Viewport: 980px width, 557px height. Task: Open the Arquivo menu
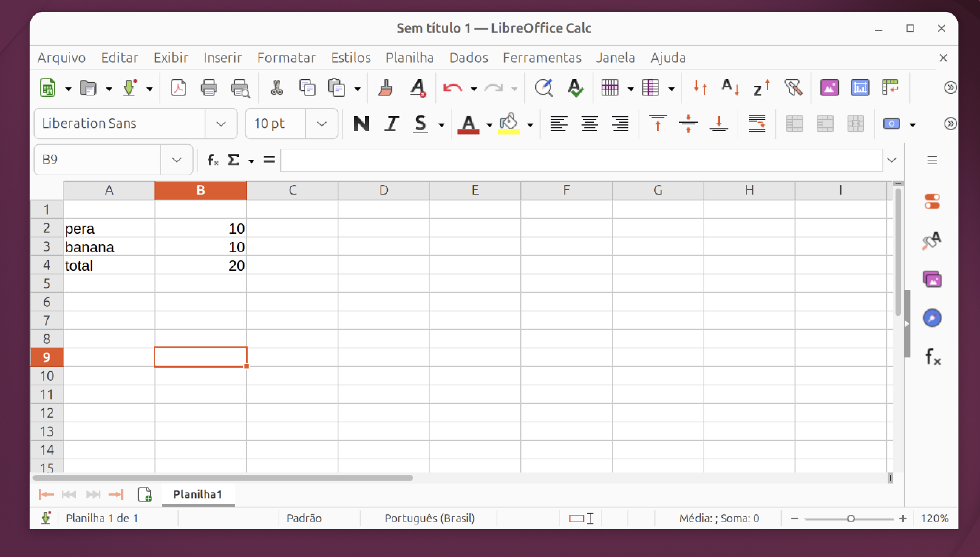pos(62,58)
